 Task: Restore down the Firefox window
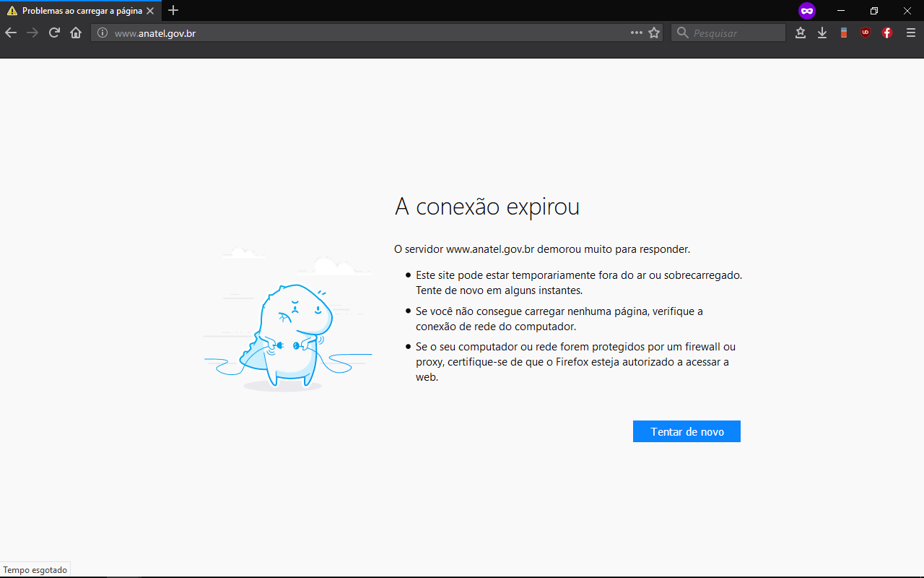[x=874, y=11]
